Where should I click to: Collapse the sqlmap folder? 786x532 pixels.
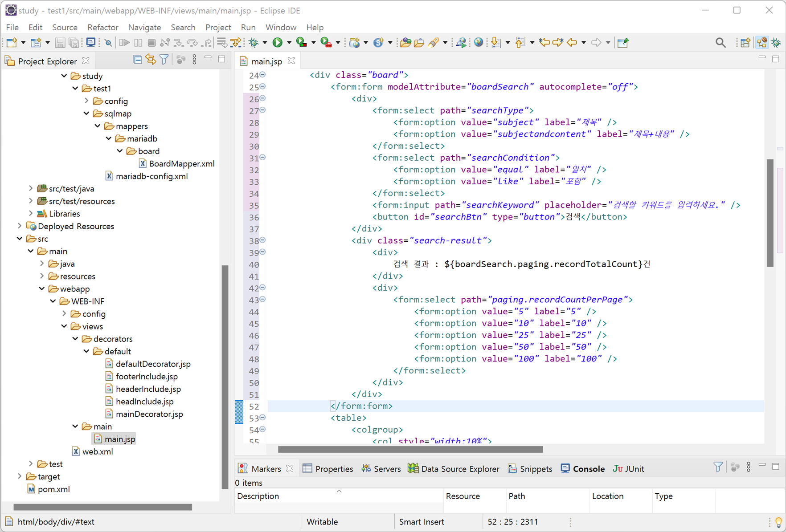(86, 114)
